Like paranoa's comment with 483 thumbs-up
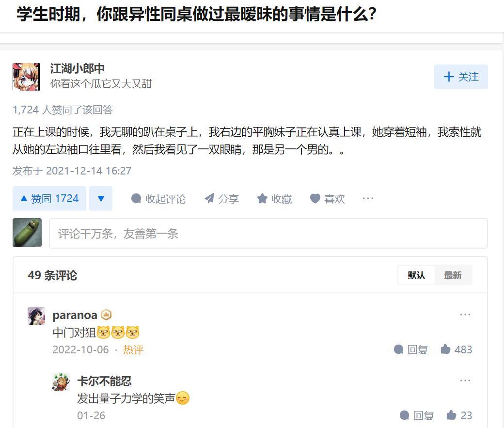Screen dimensions: 504x428 (x=457, y=349)
